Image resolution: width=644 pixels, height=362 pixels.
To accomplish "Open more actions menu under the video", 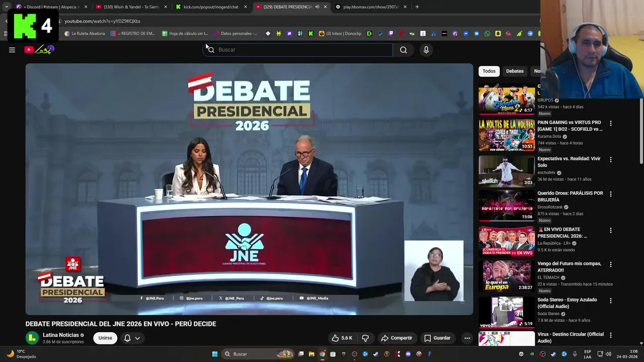I will coord(467,338).
